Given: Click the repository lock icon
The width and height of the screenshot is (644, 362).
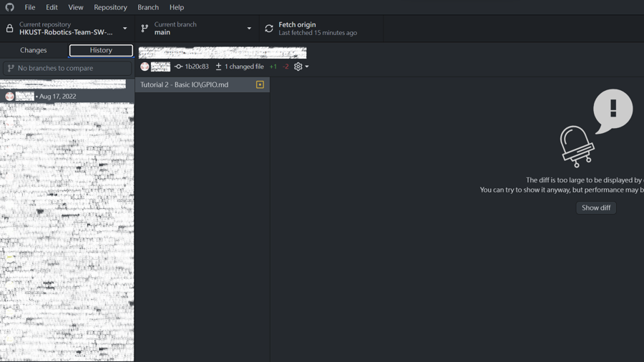Looking at the screenshot, I should click(x=10, y=29).
